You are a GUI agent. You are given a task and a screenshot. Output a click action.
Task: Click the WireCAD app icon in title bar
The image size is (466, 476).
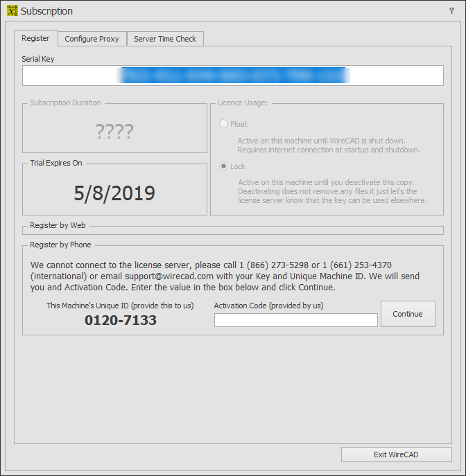coord(12,11)
